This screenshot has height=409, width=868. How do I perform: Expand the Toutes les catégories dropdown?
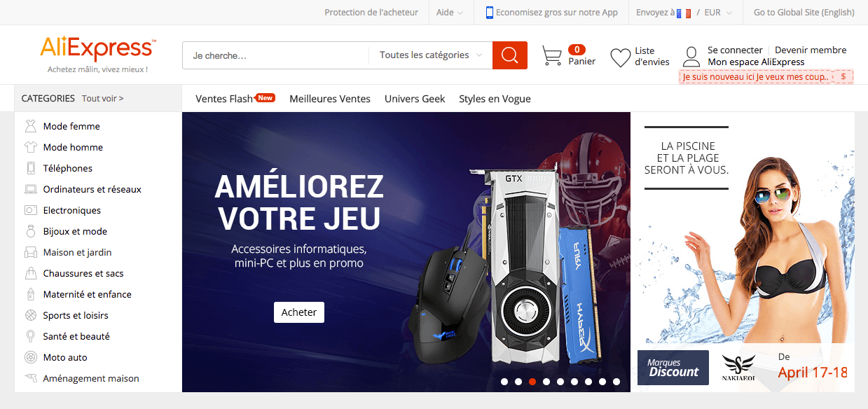(x=430, y=55)
